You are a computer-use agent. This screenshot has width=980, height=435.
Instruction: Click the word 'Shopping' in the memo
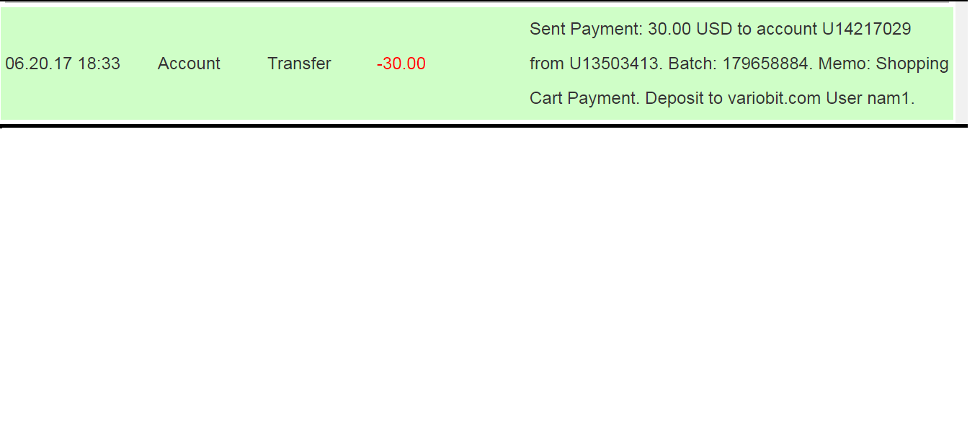[x=912, y=63]
